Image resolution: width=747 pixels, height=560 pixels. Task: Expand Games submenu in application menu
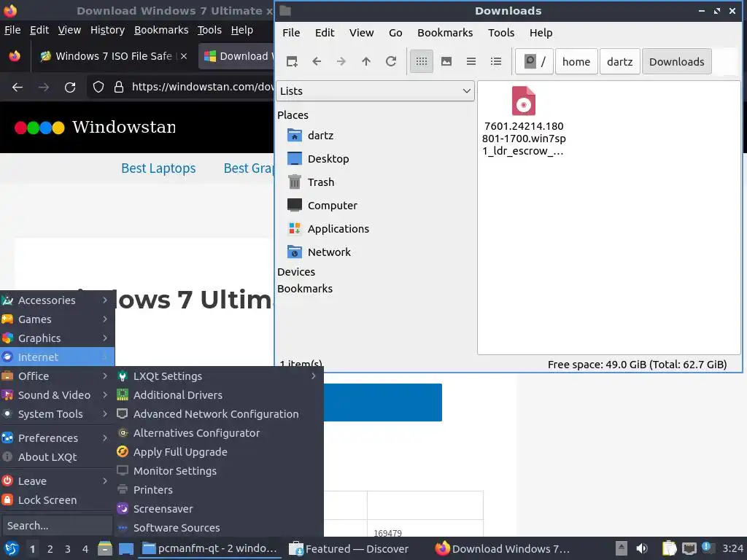tap(57, 319)
